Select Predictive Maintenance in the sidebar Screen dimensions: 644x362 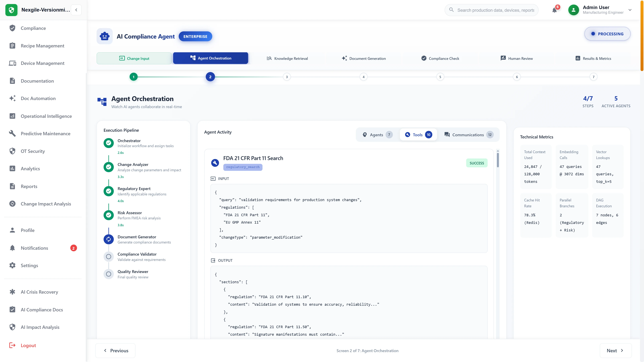pos(46,133)
